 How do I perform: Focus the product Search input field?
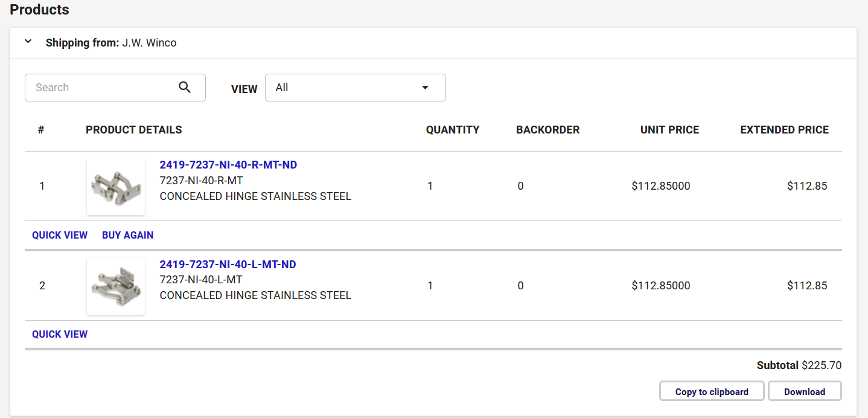coord(103,88)
